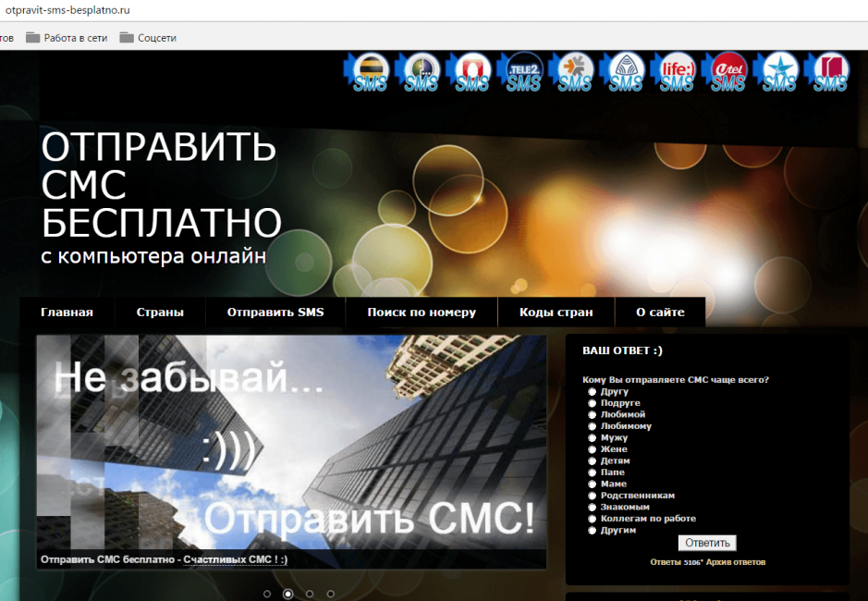The image size is (868, 601).
Task: Click the life:) SMS operator icon
Action: pyautogui.click(x=677, y=72)
